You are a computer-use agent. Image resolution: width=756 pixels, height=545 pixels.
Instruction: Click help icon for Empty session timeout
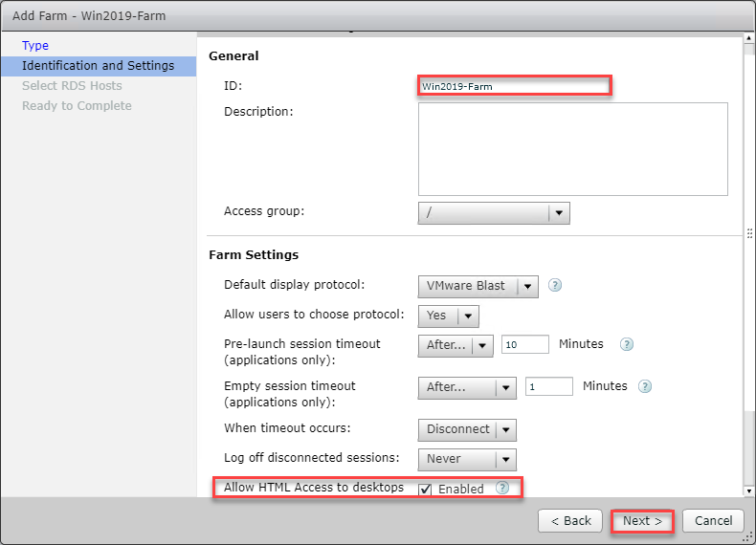click(645, 387)
